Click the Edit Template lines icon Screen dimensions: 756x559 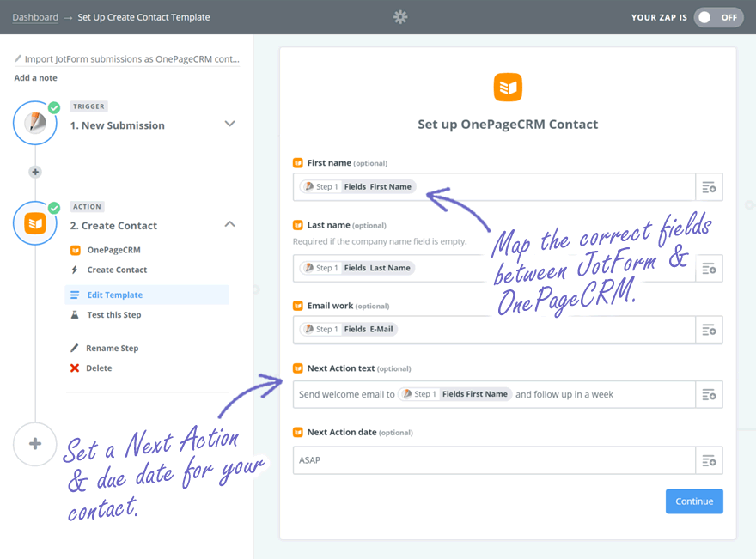(x=75, y=295)
